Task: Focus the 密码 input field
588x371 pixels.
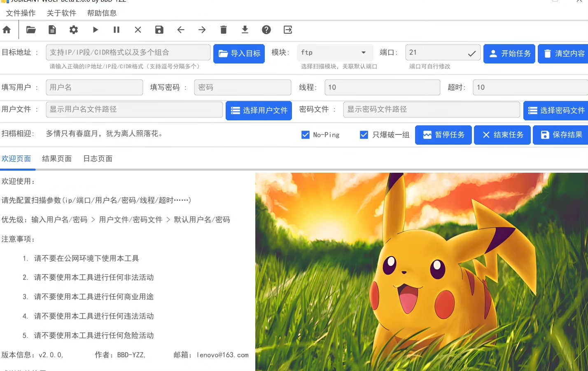Action: (x=243, y=87)
